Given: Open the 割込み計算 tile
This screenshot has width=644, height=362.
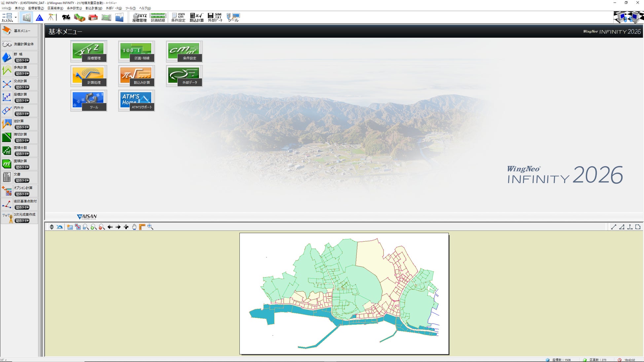Looking at the screenshot, I should point(136,76).
